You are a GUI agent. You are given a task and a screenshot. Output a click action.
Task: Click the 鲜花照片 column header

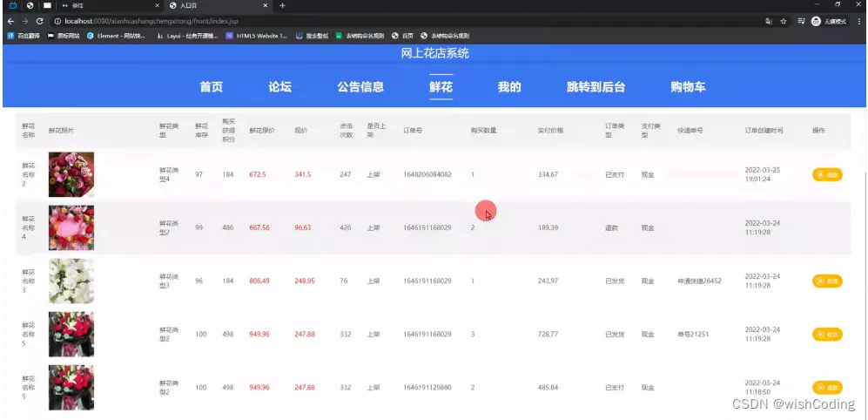[x=62, y=131]
